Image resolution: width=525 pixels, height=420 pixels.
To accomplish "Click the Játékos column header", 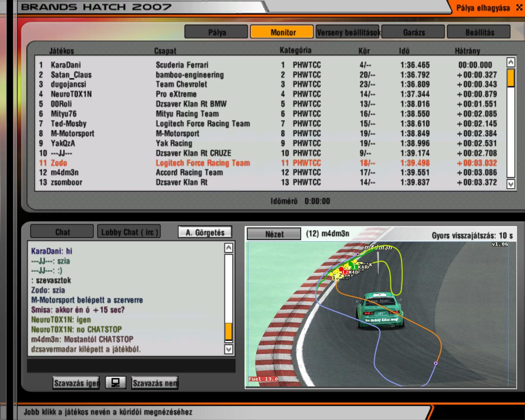I will pos(62,51).
